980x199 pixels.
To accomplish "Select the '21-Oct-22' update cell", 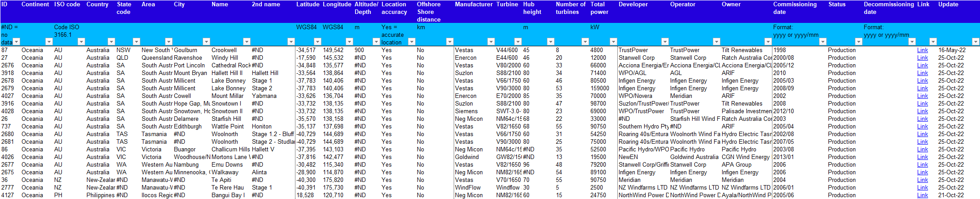I will point(958,195).
